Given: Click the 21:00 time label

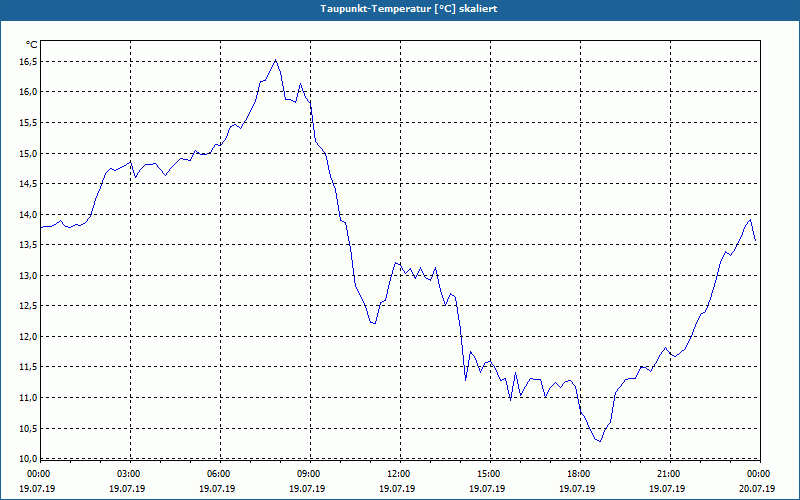Looking at the screenshot, I should (x=670, y=474).
